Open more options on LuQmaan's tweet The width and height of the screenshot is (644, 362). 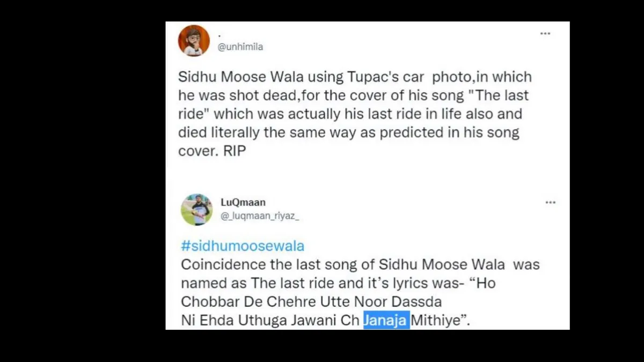[x=551, y=203]
